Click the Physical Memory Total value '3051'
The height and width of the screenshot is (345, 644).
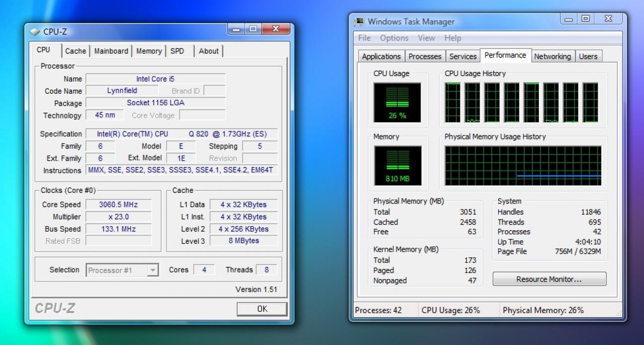click(x=468, y=212)
